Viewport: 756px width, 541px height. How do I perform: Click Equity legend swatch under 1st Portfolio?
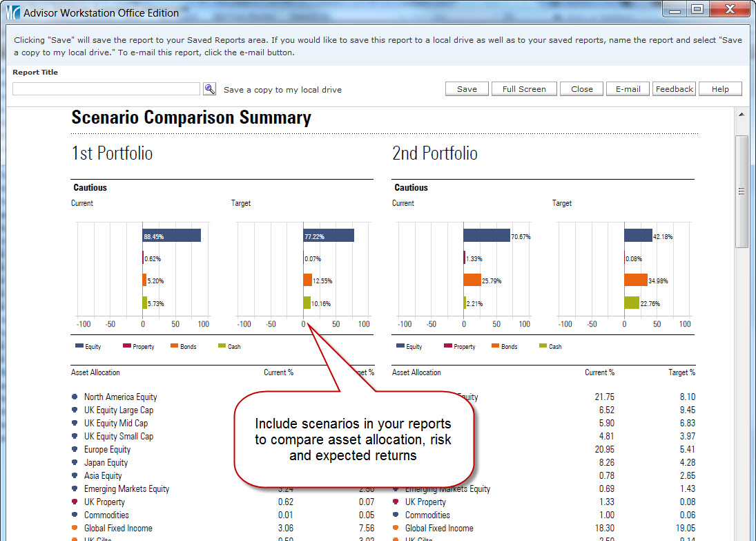pos(79,346)
